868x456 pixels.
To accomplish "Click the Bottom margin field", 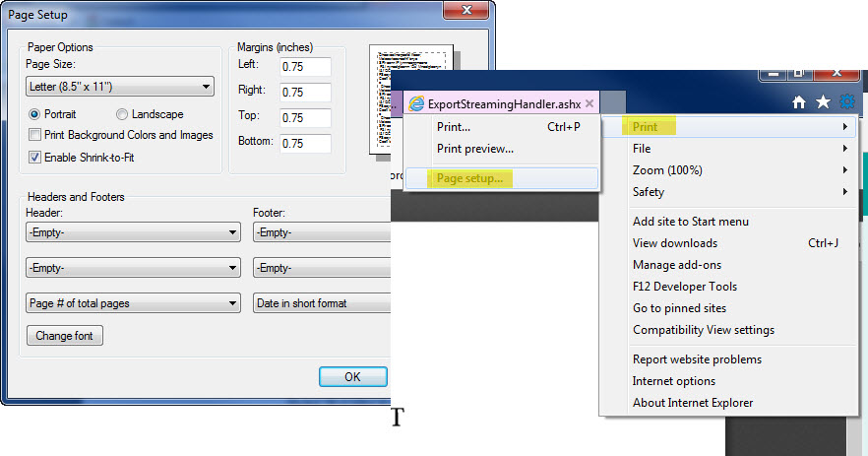I will (305, 143).
